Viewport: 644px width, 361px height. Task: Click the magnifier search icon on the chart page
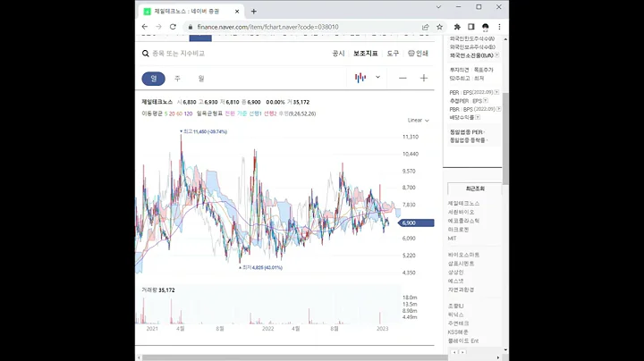(146, 54)
